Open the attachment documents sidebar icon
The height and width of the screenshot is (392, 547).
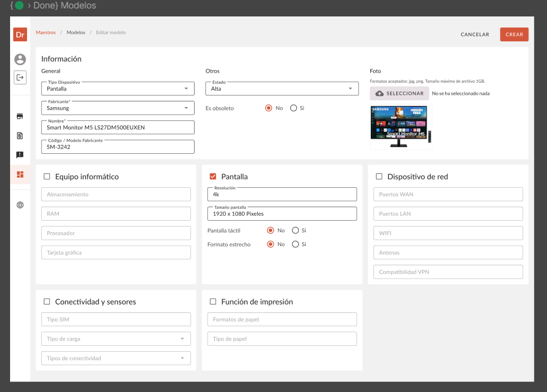coord(20,136)
